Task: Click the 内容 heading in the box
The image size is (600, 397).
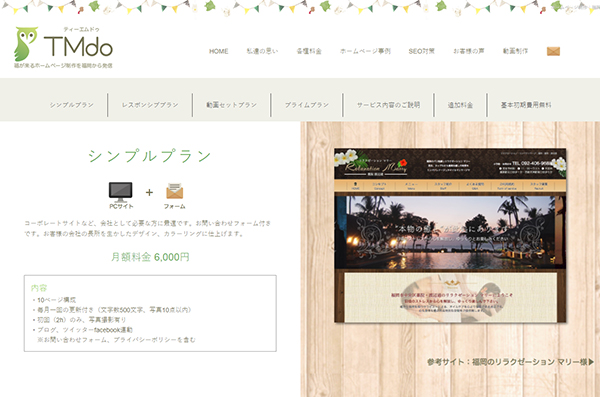Action: click(39, 288)
